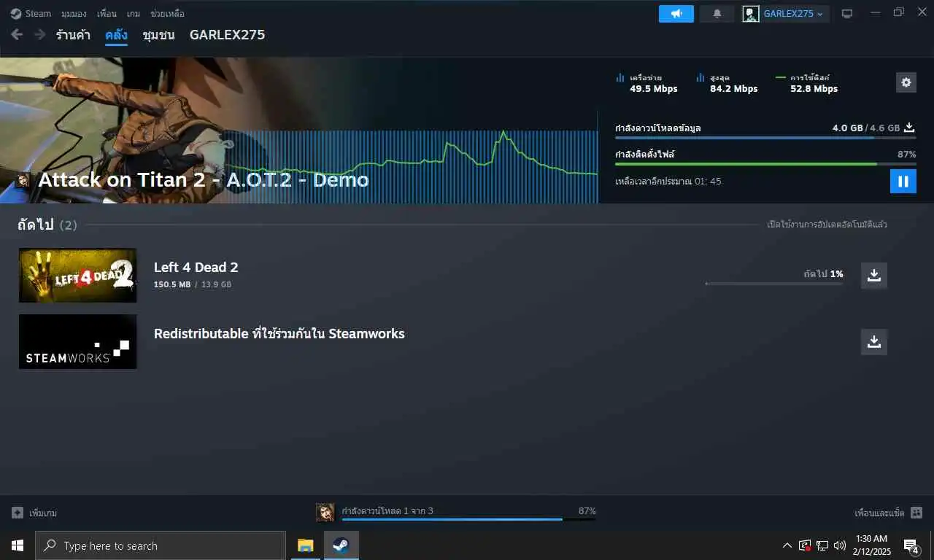The height and width of the screenshot is (560, 934).
Task: Pause the current download
Action: click(x=903, y=181)
